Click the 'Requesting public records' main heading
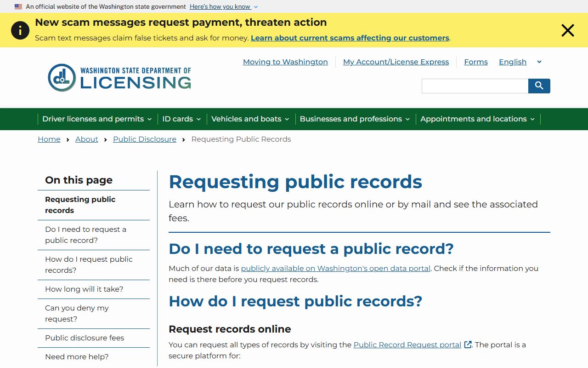 [x=295, y=182]
